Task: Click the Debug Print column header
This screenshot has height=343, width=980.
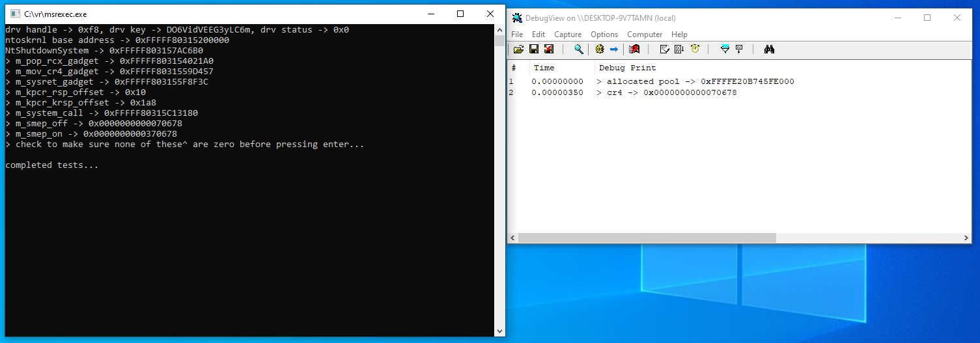Action: pos(627,68)
